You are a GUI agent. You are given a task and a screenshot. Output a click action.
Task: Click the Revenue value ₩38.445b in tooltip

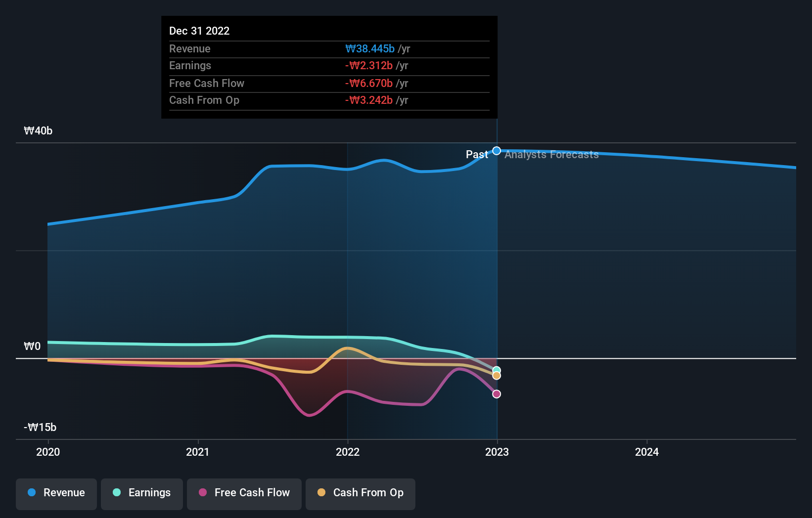(x=370, y=48)
